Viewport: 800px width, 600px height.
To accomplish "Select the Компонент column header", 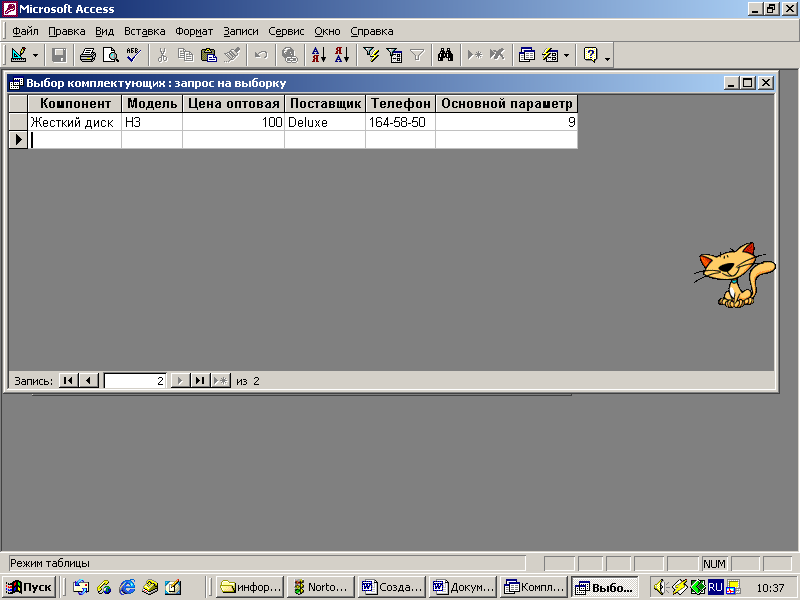I will [x=75, y=104].
